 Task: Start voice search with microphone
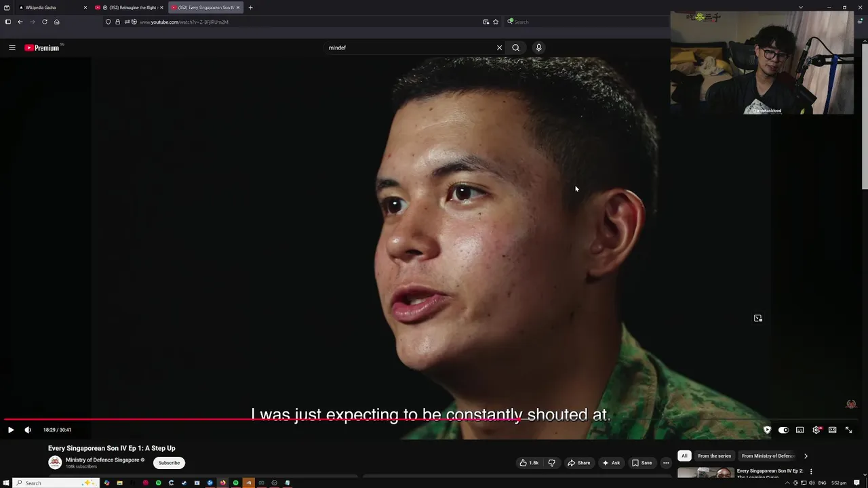coord(538,47)
